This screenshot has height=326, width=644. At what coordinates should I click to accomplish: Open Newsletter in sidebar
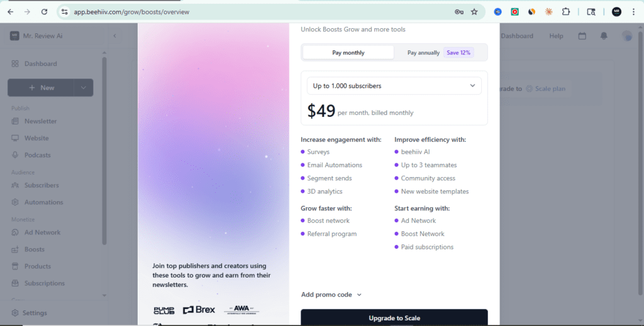(40, 121)
